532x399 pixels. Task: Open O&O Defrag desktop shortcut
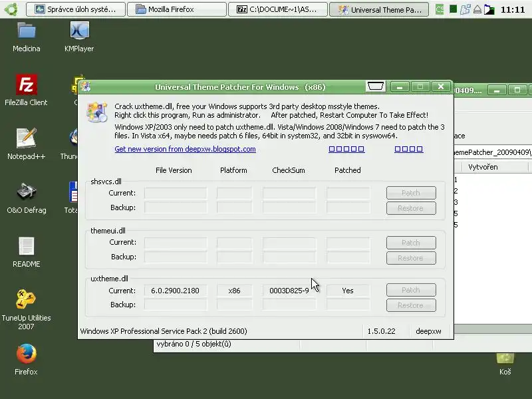tap(26, 198)
